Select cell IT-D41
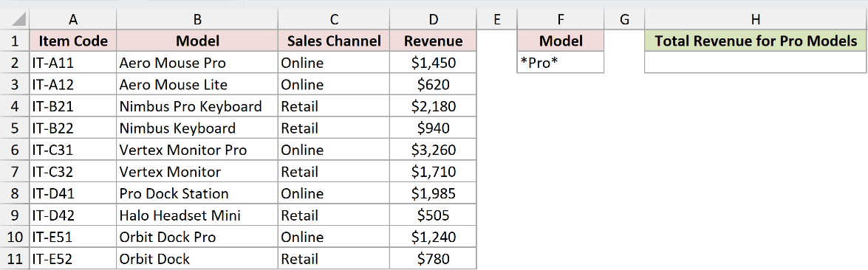Viewport: 868px width, 270px height. [72, 193]
